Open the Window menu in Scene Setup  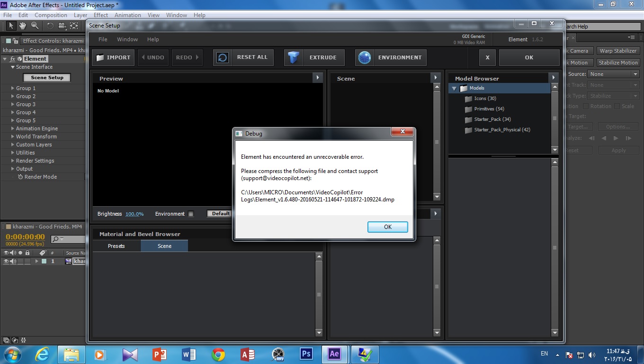point(127,39)
